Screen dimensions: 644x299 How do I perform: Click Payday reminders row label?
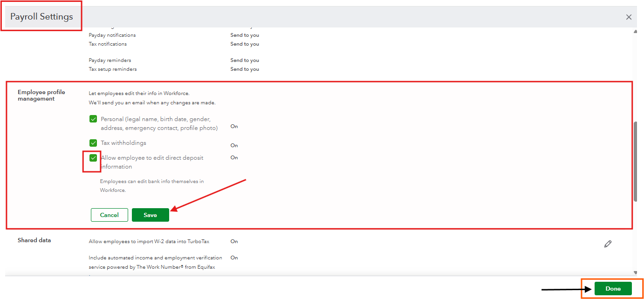tap(110, 60)
